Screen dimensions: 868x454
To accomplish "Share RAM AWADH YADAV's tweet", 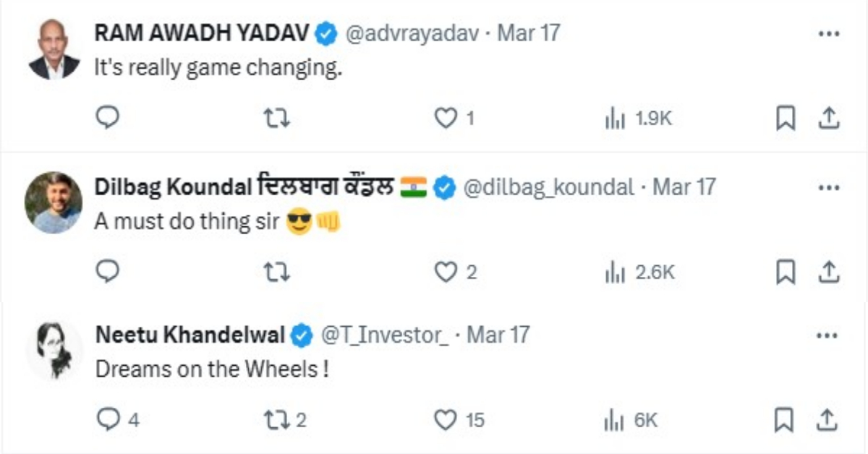I will [x=829, y=118].
